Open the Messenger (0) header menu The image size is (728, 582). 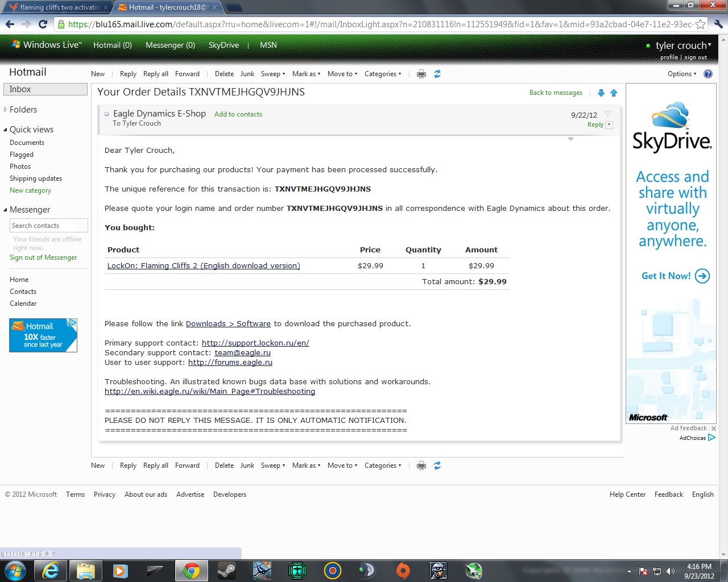170,45
